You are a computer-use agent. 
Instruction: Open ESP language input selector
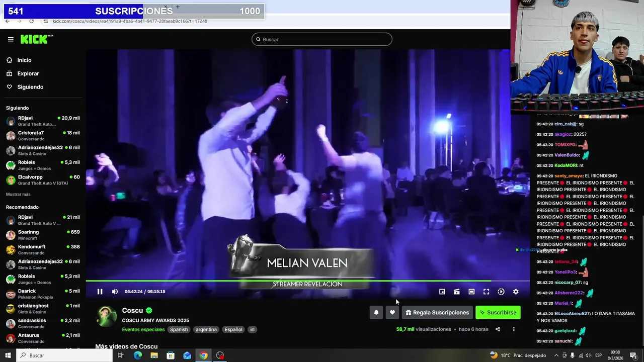point(598,355)
